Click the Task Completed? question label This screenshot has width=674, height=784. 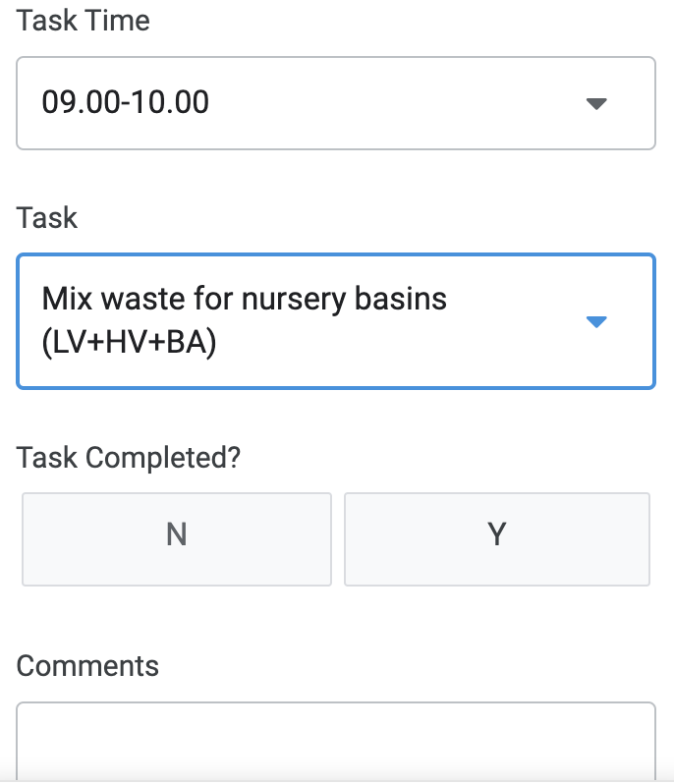pyautogui.click(x=129, y=457)
